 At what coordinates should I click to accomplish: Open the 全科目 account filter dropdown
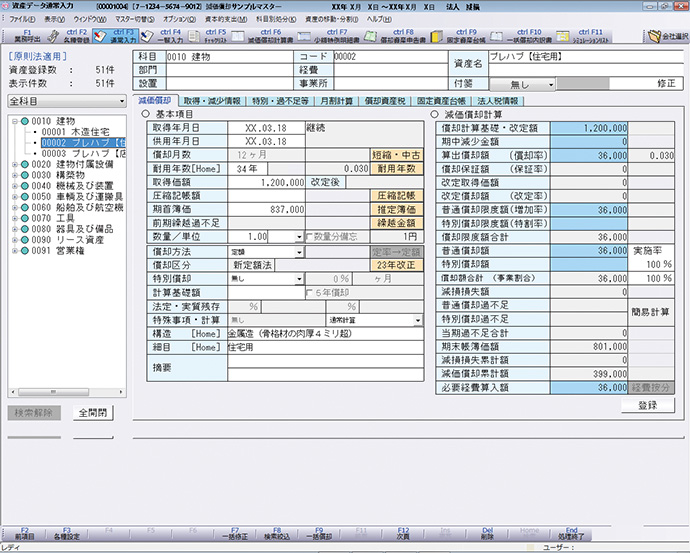(x=66, y=101)
